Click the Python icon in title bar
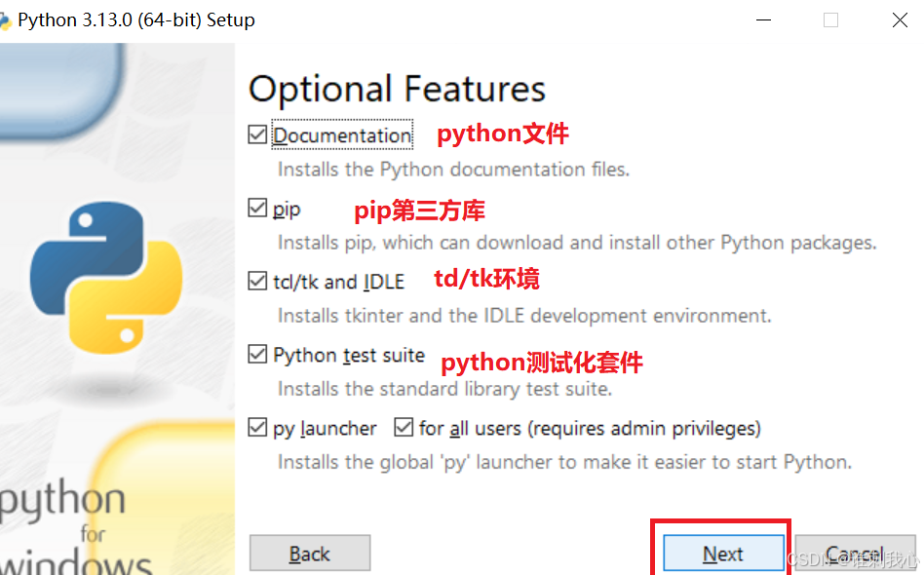Image resolution: width=924 pixels, height=575 pixels. (5, 21)
